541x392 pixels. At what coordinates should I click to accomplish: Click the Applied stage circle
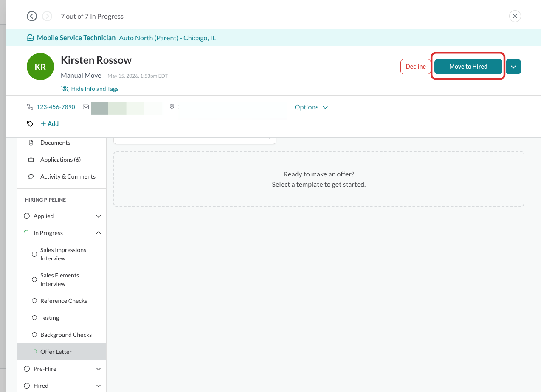(27, 216)
